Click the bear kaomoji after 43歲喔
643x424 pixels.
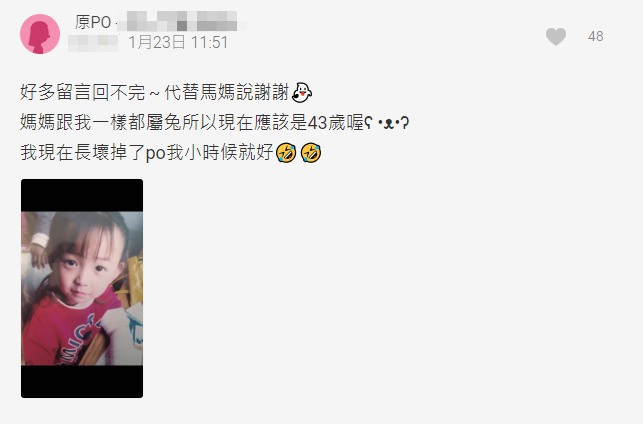387,123
